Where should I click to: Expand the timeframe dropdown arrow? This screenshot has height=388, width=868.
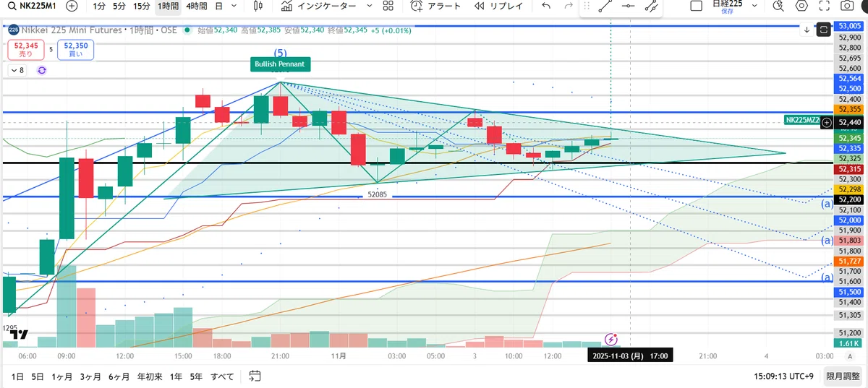click(x=235, y=6)
